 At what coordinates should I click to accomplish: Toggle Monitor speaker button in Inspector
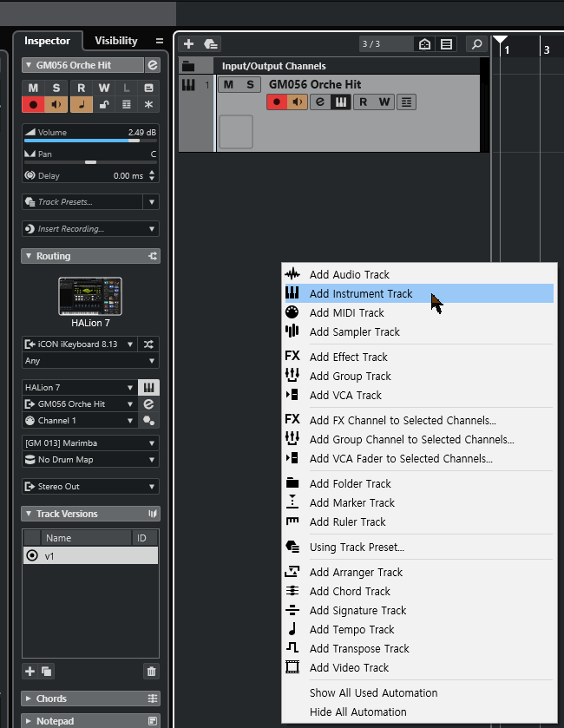[x=56, y=104]
